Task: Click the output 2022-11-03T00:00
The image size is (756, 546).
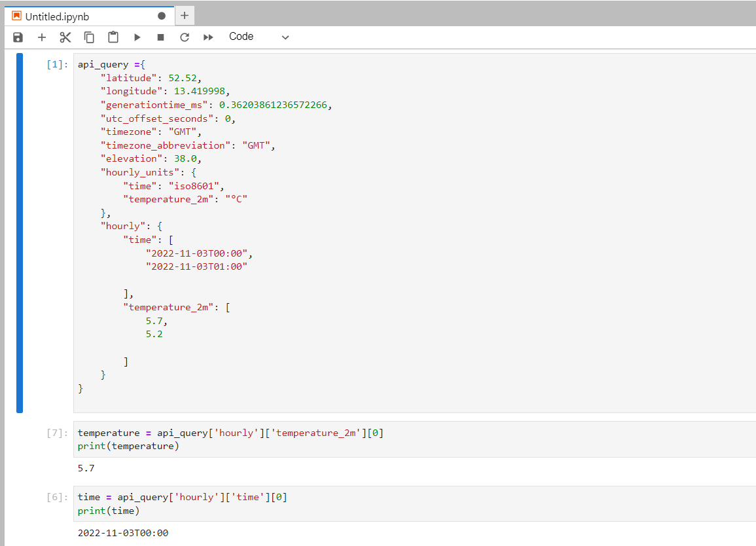Action: 123,533
